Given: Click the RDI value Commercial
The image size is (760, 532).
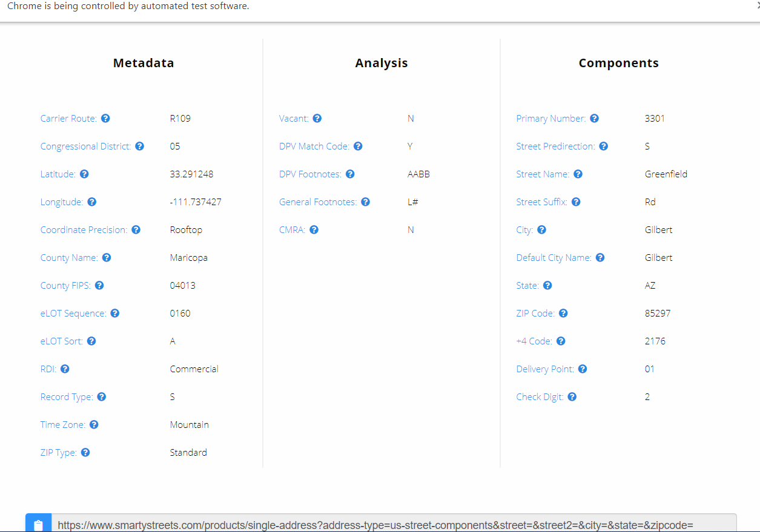Looking at the screenshot, I should [x=194, y=369].
